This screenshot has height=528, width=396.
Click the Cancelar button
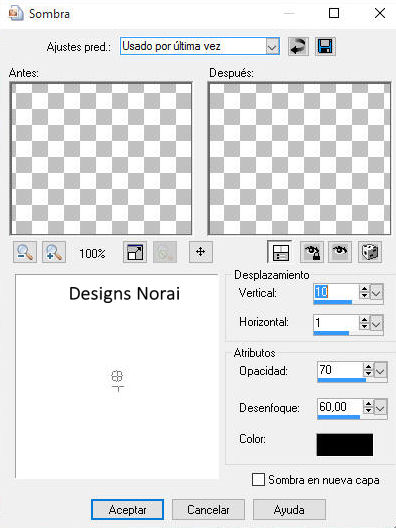point(208,509)
